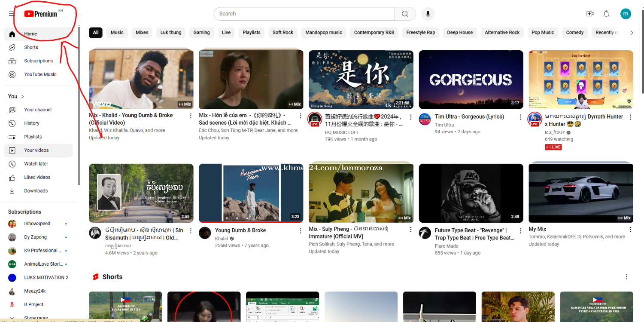This screenshot has width=644, height=322.
Task: Open the Flare Made channel link
Action: click(x=447, y=246)
